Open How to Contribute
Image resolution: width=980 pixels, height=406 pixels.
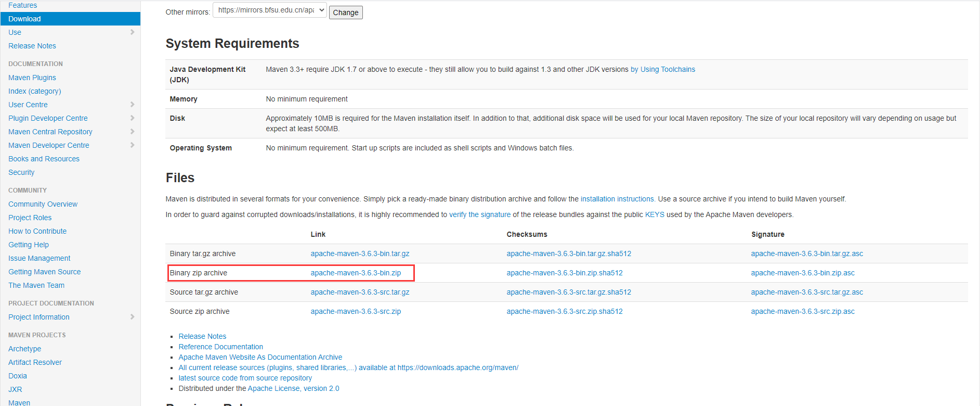[x=37, y=231]
